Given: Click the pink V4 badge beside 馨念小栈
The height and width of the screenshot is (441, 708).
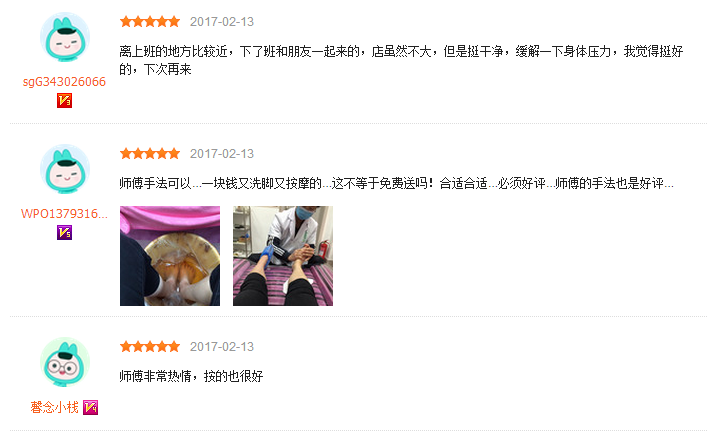Looking at the screenshot, I should (91, 408).
